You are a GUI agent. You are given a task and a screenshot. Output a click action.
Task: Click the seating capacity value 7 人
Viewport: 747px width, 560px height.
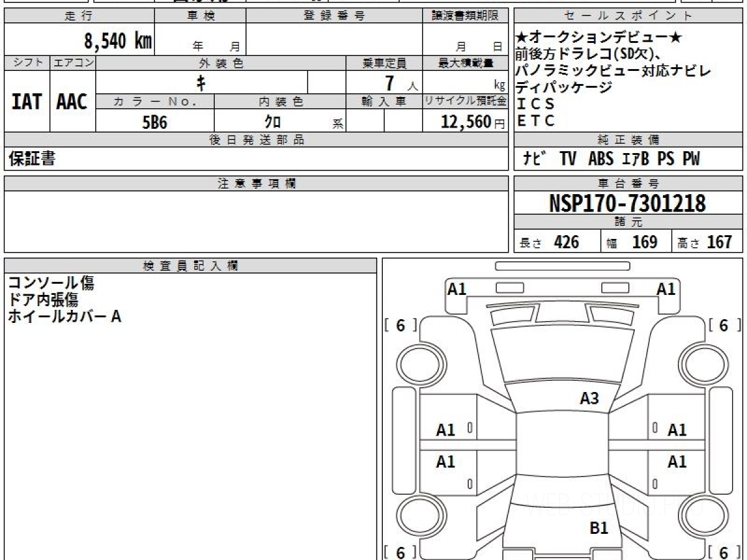(x=403, y=82)
